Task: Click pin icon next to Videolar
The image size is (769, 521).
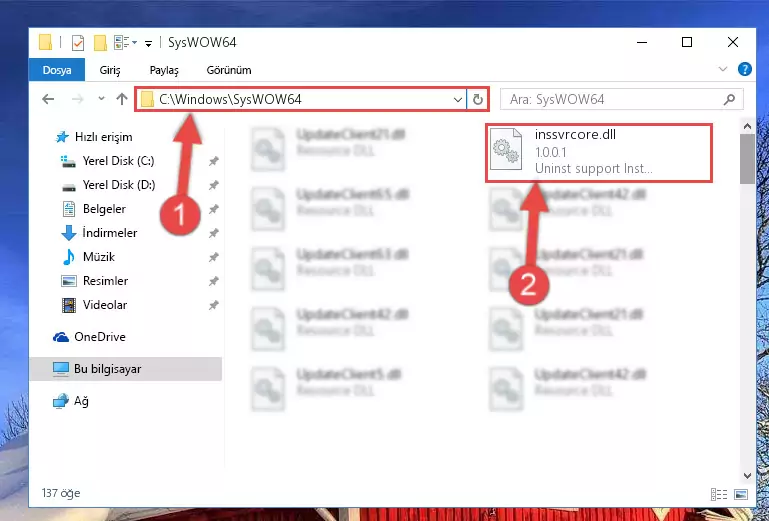Action: tap(213, 305)
